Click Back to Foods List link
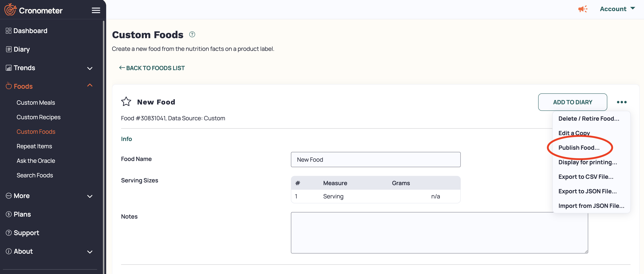Viewport: 644px width, 274px height. pyautogui.click(x=152, y=68)
